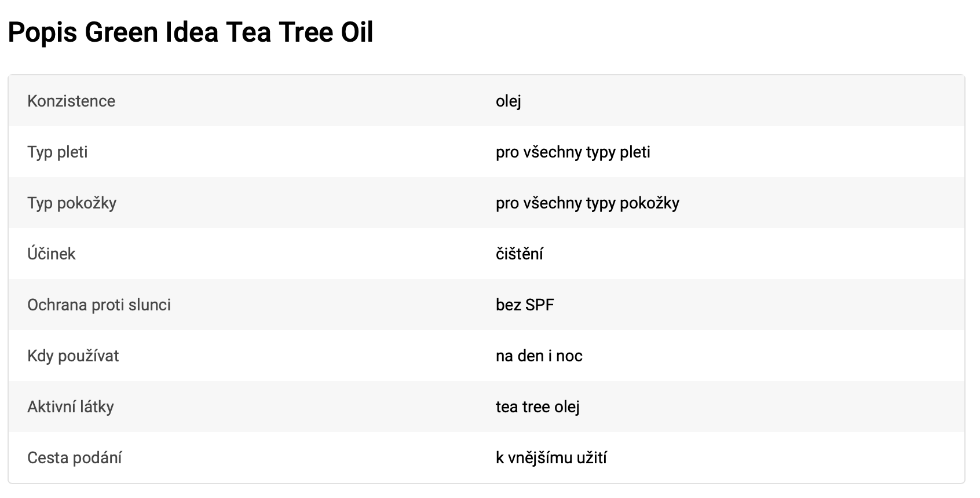Image resolution: width=980 pixels, height=498 pixels.
Task: Click the k vnějšímu užití value
Action: 551,457
